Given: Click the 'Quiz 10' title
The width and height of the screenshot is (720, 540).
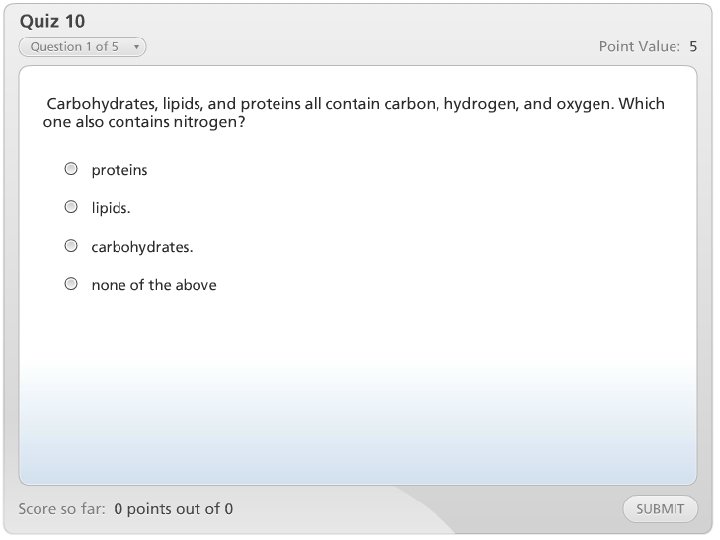Looking at the screenshot, I should 52,22.
